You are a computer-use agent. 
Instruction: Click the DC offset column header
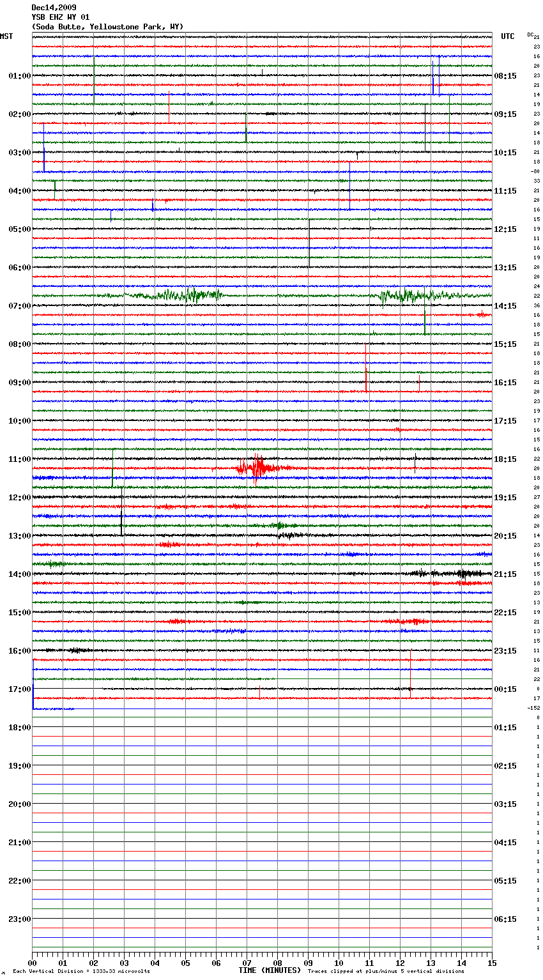point(530,34)
